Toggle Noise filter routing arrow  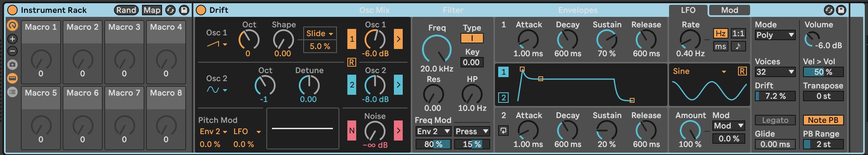tap(398, 131)
